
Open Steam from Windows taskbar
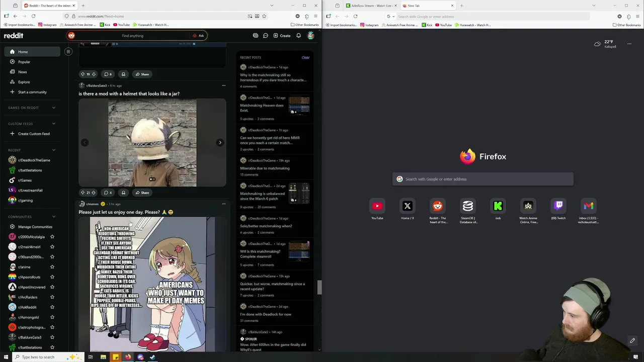point(152,357)
